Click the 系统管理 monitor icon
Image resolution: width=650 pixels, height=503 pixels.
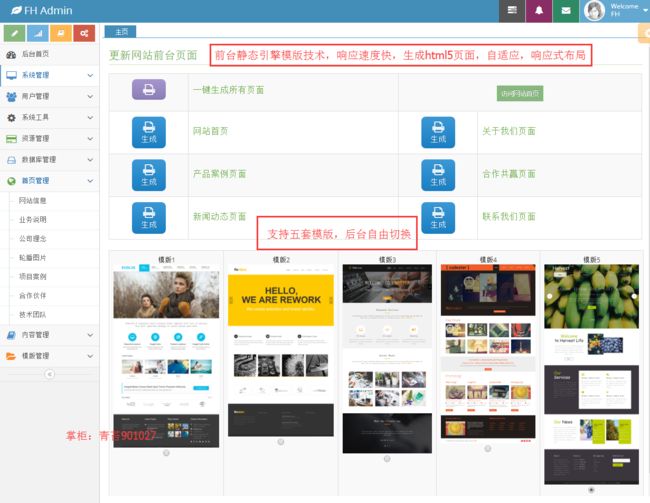coord(12,75)
